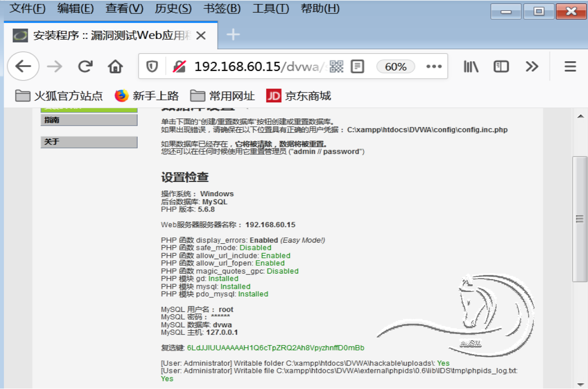Screen dimensions: 588x389
Task: Open the Firefox home page
Action: coord(115,66)
